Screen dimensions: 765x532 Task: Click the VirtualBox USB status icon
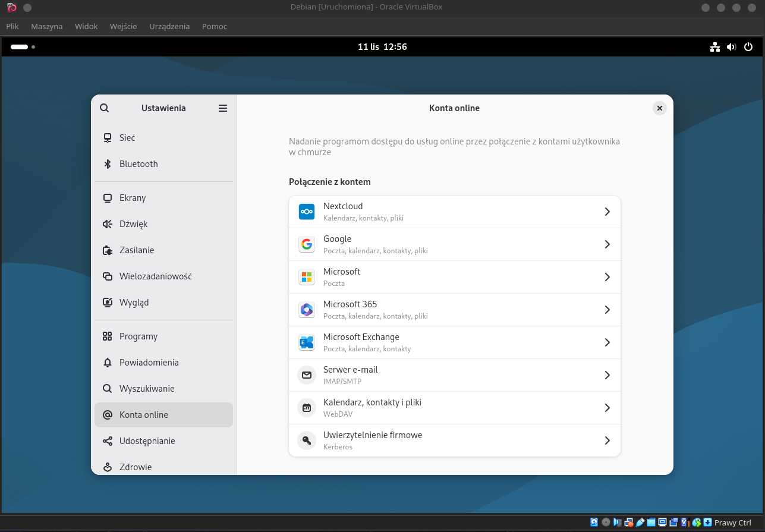(640, 522)
